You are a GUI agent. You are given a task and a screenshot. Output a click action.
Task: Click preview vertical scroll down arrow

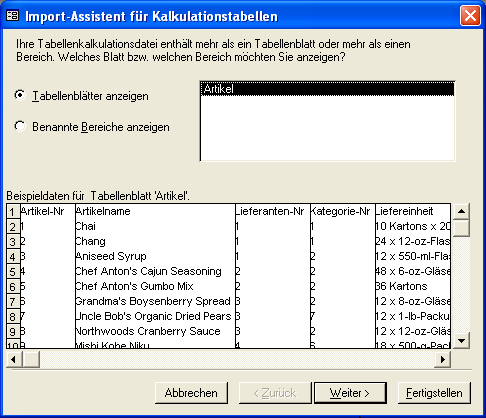(x=461, y=341)
